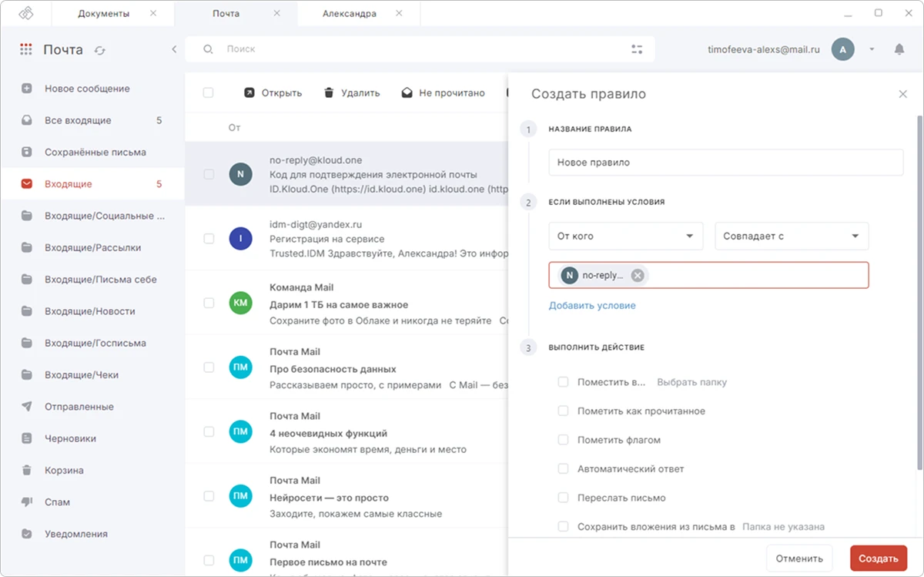Remove the no-reply chip from condition

[638, 276]
